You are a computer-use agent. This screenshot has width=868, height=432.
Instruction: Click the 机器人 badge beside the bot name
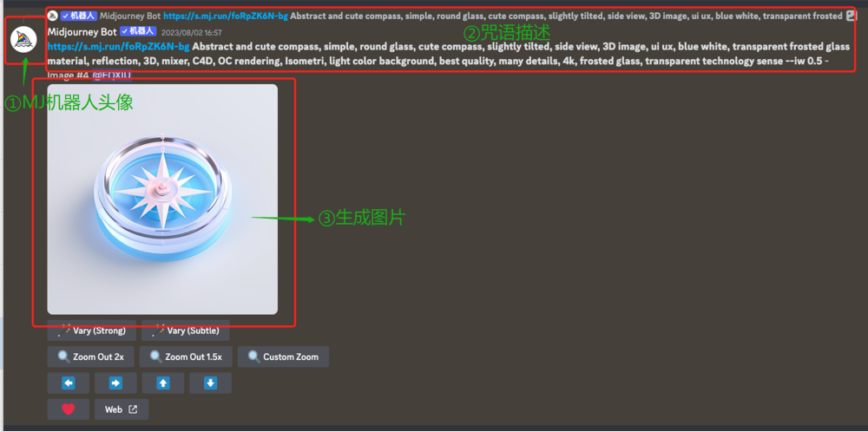click(138, 31)
